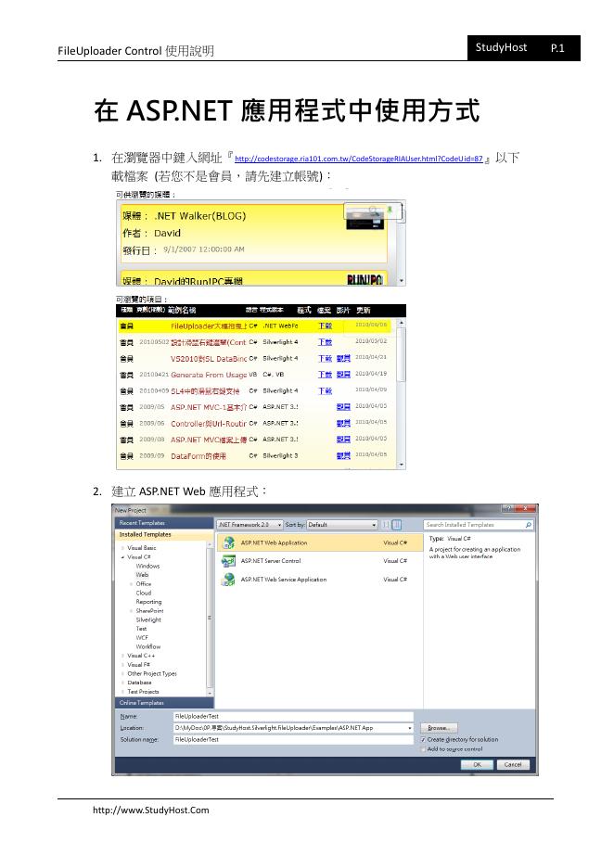614x868 pixels.
Task: Expand the Office tree node
Action: (131, 584)
